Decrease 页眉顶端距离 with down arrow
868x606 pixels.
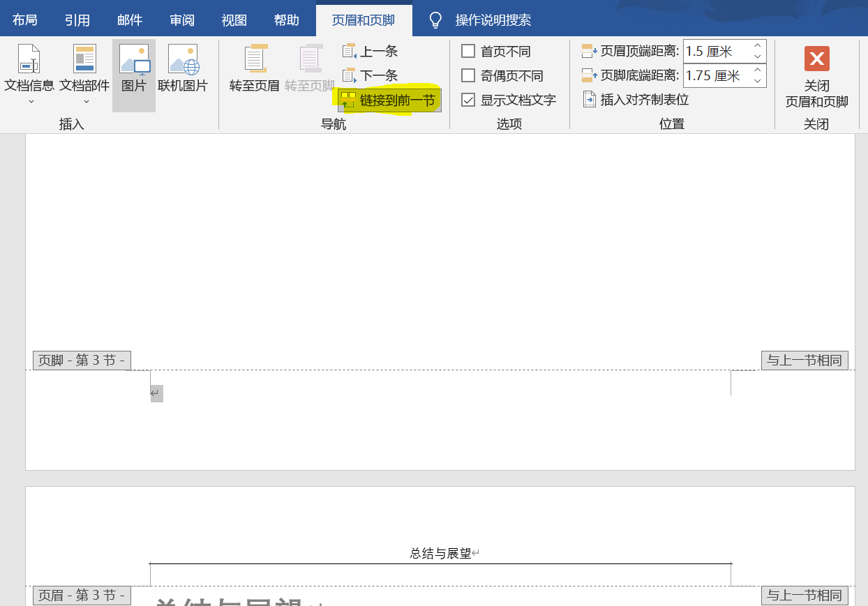758,57
